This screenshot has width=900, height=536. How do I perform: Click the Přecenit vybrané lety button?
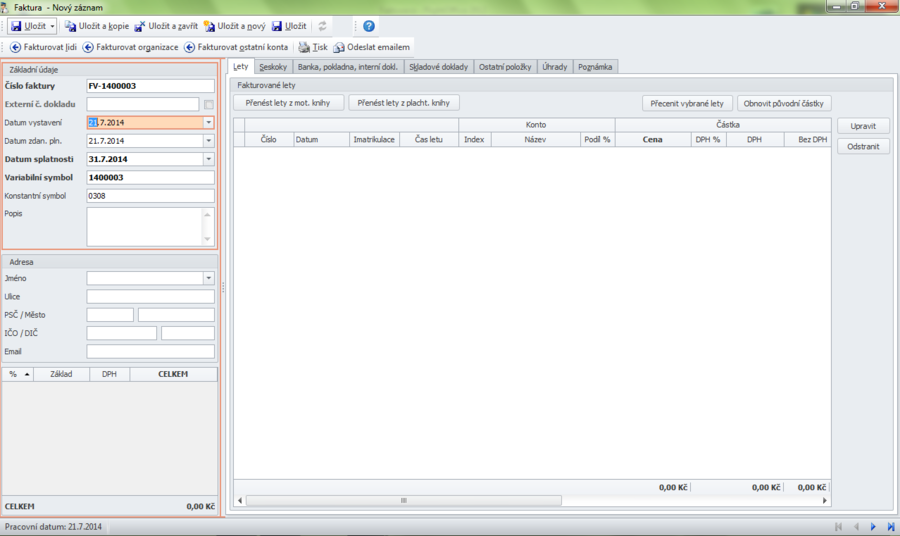(686, 103)
